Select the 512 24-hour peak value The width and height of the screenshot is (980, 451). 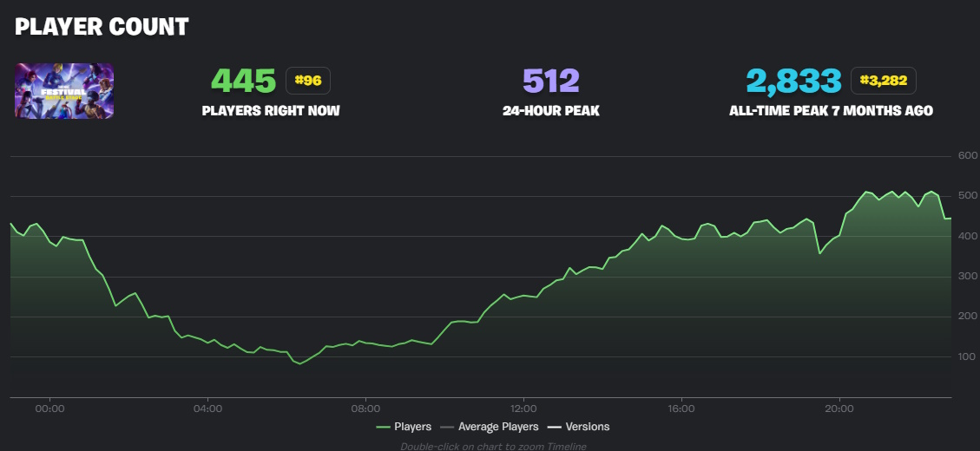(x=551, y=81)
